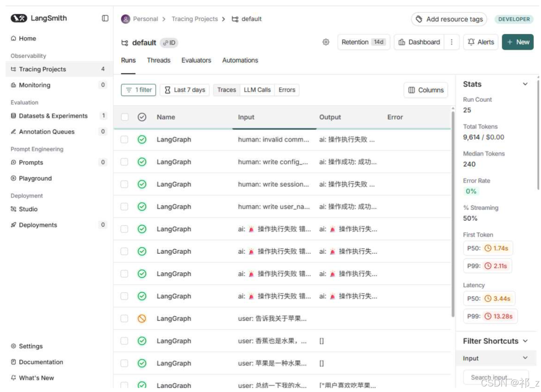Copy the project ID badge
Image resolution: width=541 pixels, height=392 pixels.
coord(169,43)
